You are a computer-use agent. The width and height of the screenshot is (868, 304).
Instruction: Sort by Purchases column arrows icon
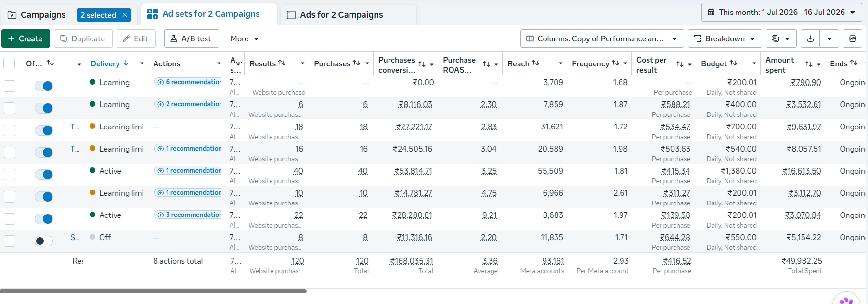pyautogui.click(x=356, y=63)
